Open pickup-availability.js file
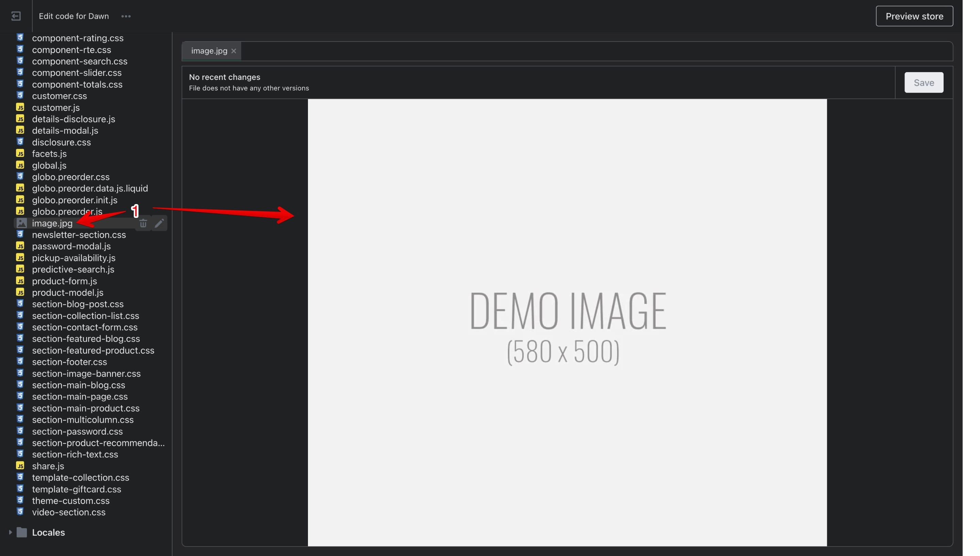Image resolution: width=980 pixels, height=556 pixels. pyautogui.click(x=73, y=258)
